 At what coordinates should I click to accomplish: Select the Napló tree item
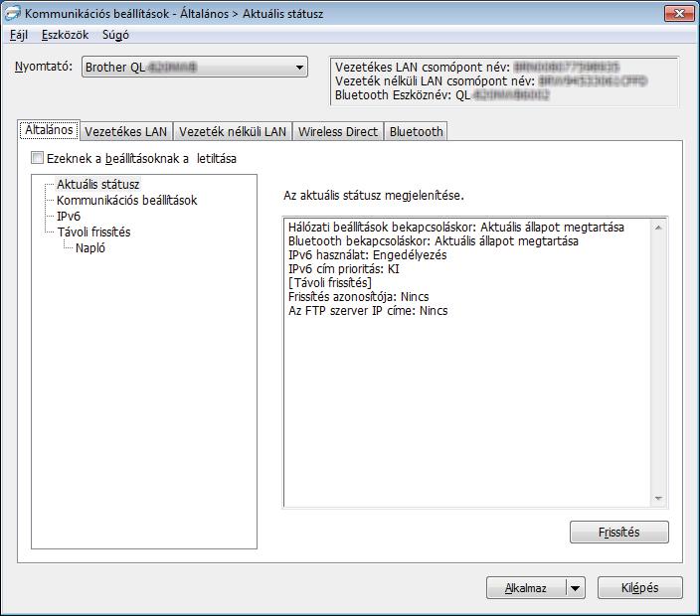point(90,248)
